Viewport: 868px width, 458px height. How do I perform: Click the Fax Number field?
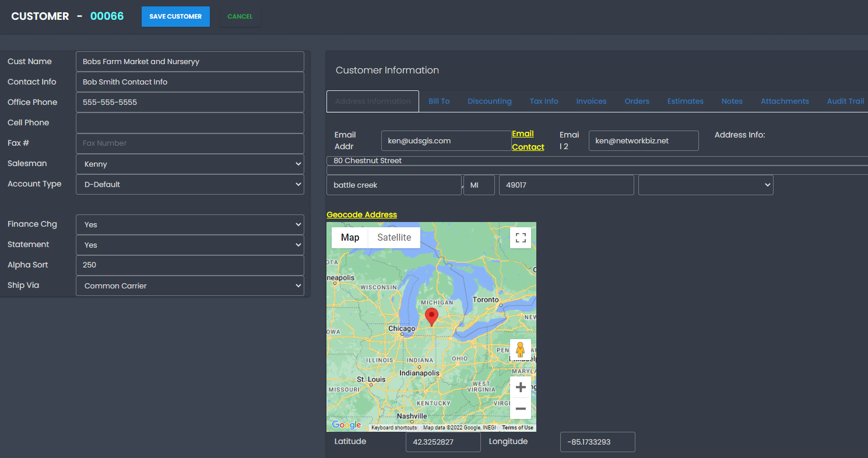coord(190,143)
